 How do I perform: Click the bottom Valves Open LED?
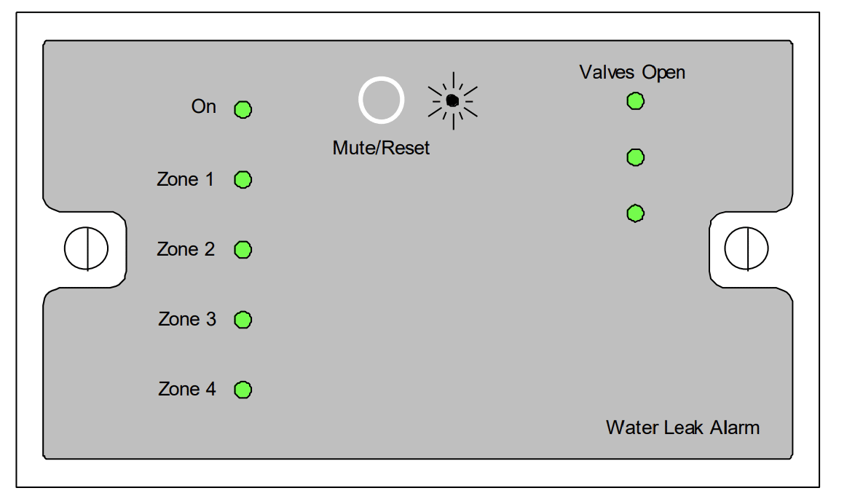click(x=635, y=213)
